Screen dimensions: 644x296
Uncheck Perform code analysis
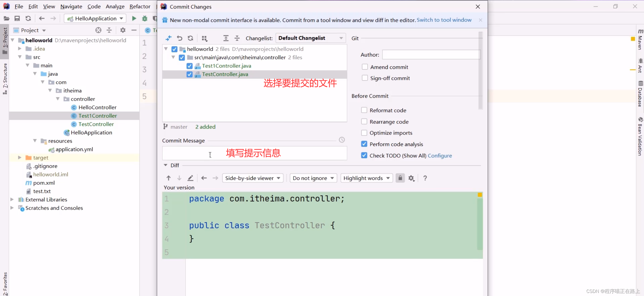[x=364, y=144]
